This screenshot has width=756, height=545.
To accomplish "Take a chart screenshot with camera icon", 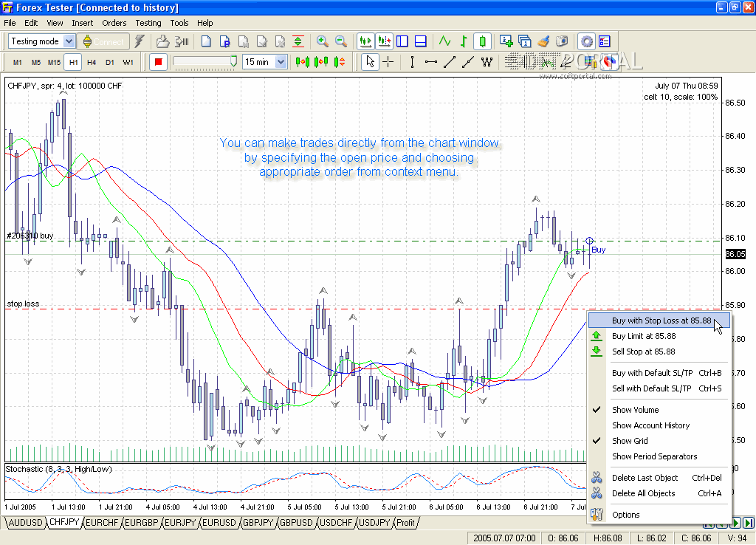I will pyautogui.click(x=562, y=41).
